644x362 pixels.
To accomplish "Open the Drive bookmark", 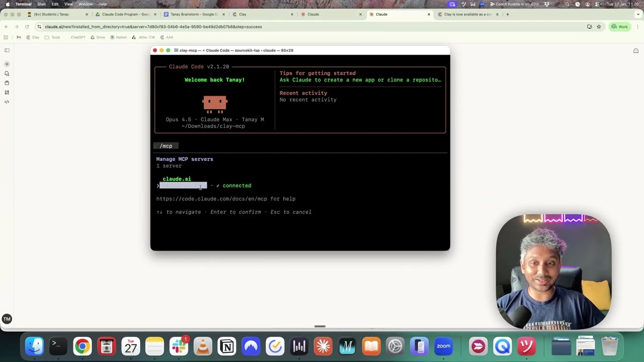I will coord(99,37).
